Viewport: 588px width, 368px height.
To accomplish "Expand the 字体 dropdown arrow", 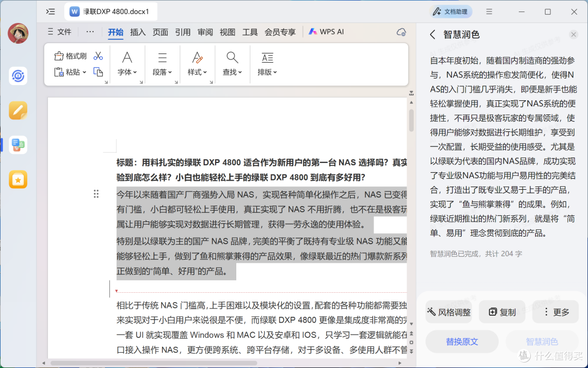I will coord(135,72).
